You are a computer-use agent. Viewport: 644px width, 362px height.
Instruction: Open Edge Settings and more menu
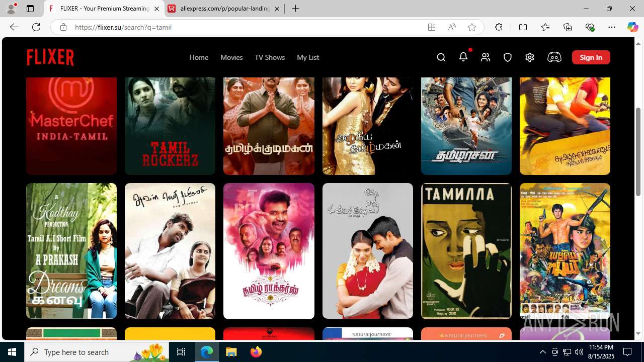(612, 27)
